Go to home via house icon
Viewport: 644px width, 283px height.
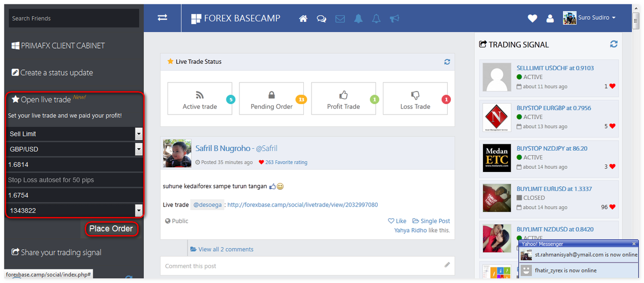303,19
